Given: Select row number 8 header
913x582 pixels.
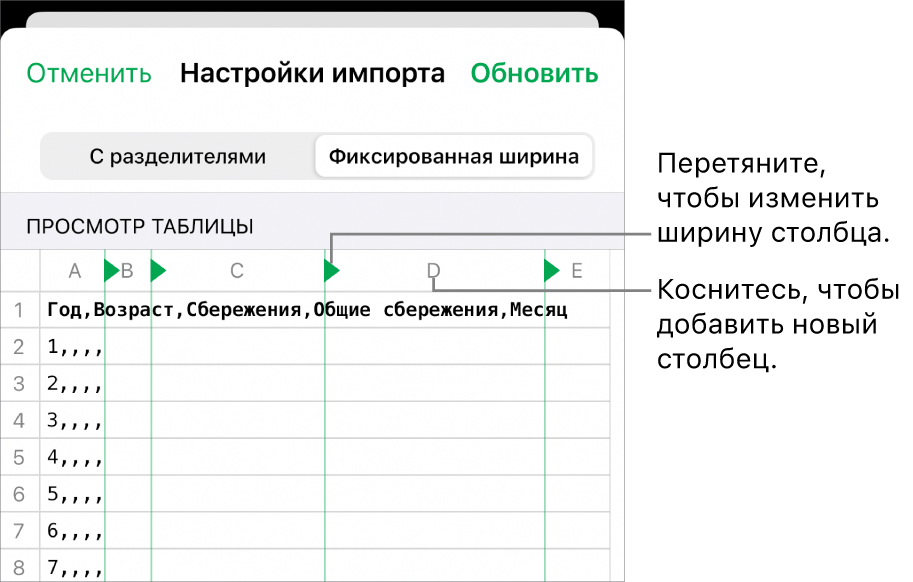Looking at the screenshot, I should click(x=19, y=567).
